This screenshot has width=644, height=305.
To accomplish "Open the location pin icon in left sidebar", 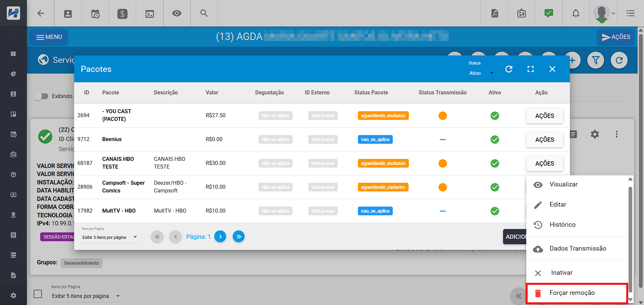I will (13, 215).
